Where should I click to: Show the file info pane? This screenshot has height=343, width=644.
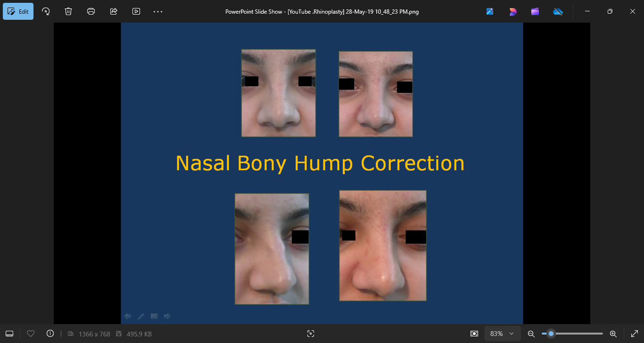click(x=50, y=334)
